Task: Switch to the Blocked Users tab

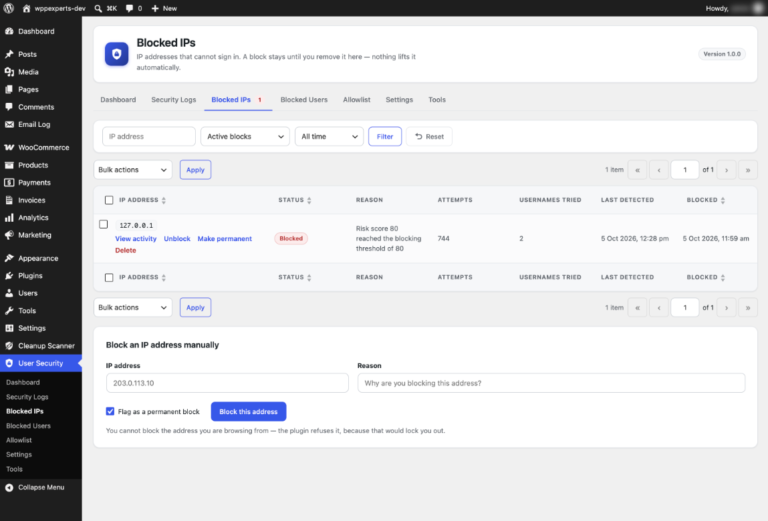Action: pyautogui.click(x=304, y=100)
